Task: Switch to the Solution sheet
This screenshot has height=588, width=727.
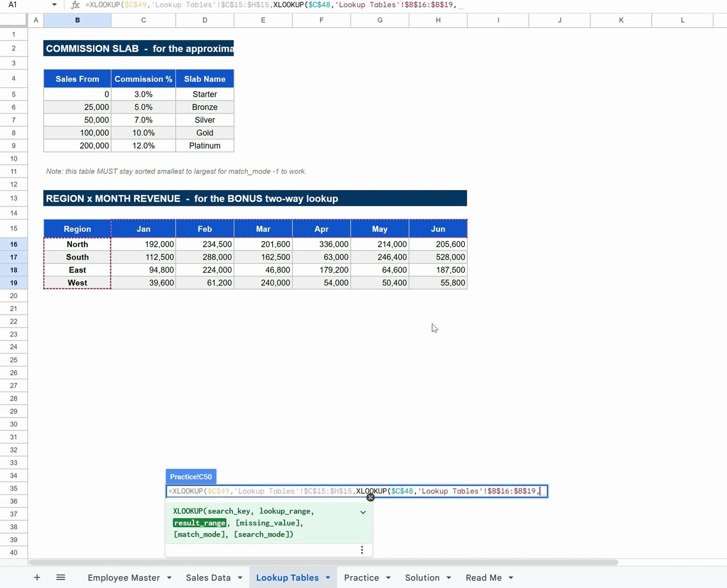Action: tap(422, 578)
